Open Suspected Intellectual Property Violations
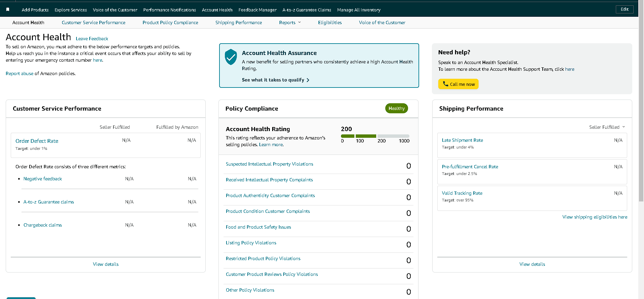The height and width of the screenshot is (299, 644). pyautogui.click(x=269, y=164)
